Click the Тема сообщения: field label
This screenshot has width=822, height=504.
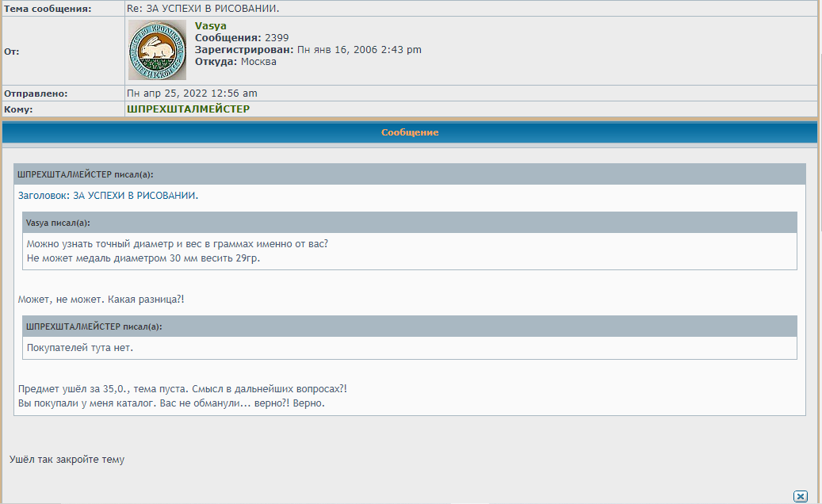[48, 9]
